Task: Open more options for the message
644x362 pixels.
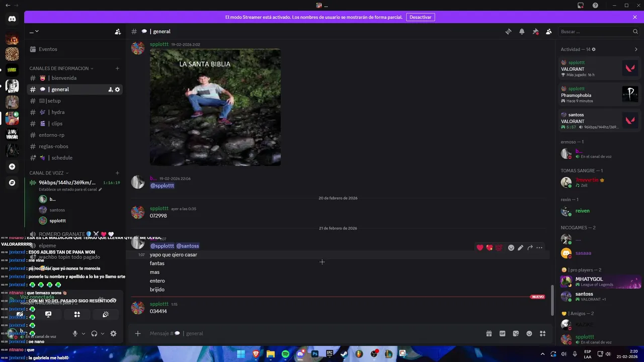Action: pyautogui.click(x=539, y=247)
